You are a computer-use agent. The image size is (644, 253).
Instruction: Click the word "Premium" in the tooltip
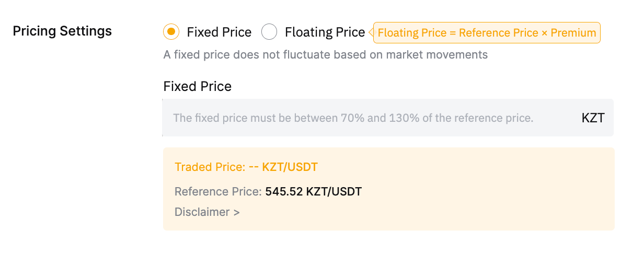coord(573,33)
